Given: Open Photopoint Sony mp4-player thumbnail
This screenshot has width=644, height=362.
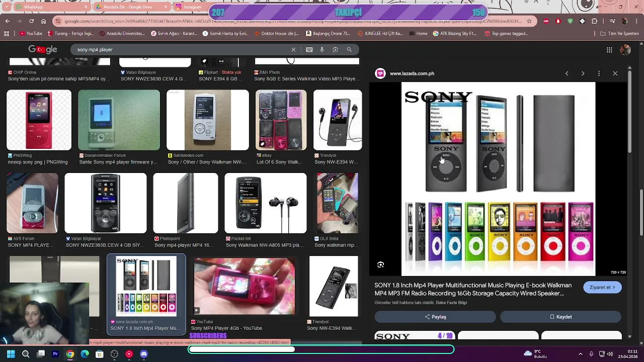Looking at the screenshot, I should [x=185, y=203].
